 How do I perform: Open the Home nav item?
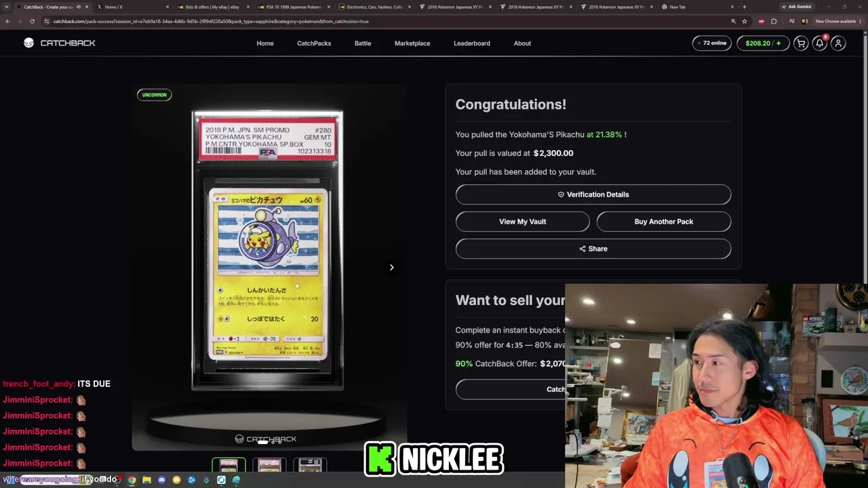click(265, 43)
